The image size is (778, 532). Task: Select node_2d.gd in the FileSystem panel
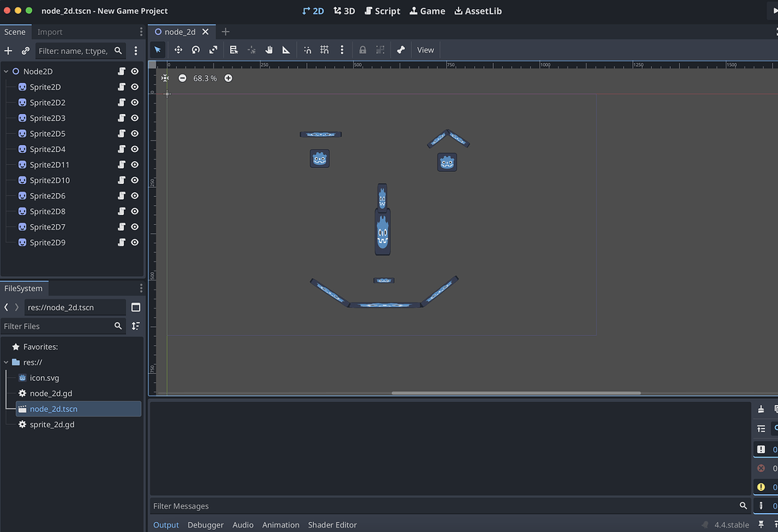(52, 393)
